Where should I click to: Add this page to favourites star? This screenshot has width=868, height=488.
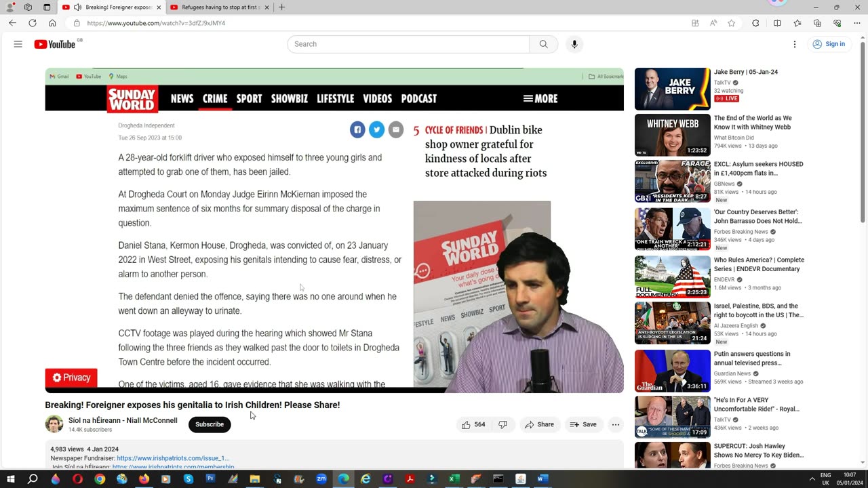pyautogui.click(x=731, y=23)
